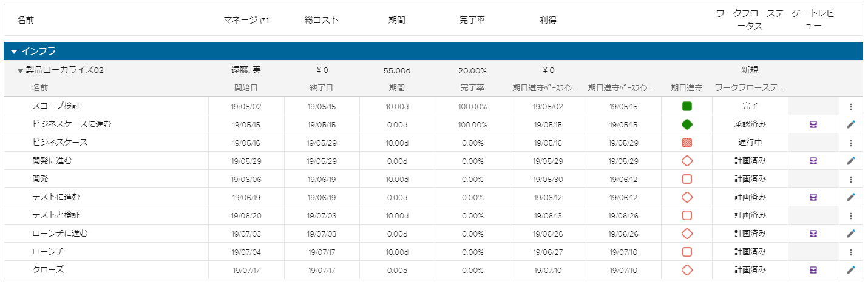Screen dimensions: 868x287
Task: Open gate review icon for テストに進む
Action: [813, 197]
